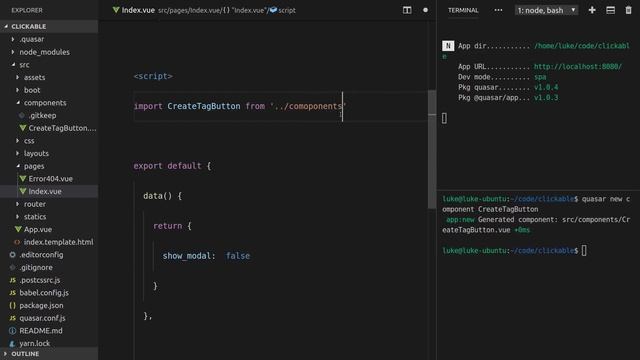Select the TERMINAL panel tab
Image resolution: width=640 pixels, height=360 pixels.
[x=463, y=10]
